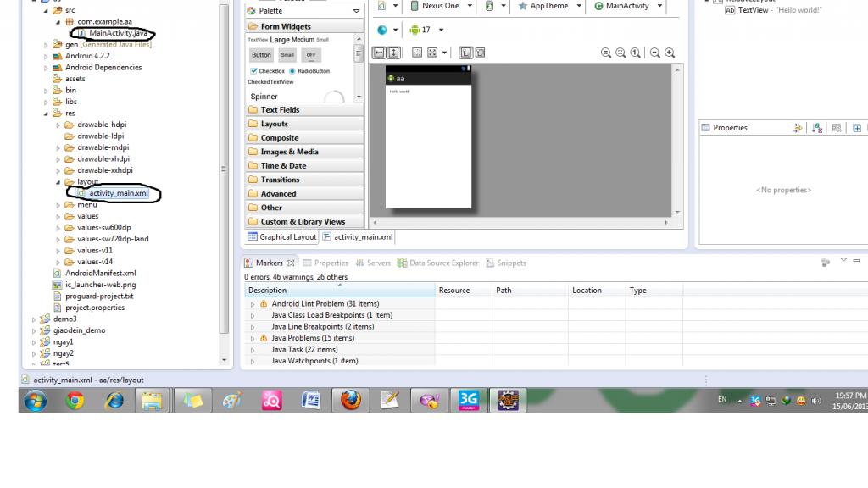868x488 pixels.
Task: Select the RadioButton widget in palette
Action: (x=309, y=71)
